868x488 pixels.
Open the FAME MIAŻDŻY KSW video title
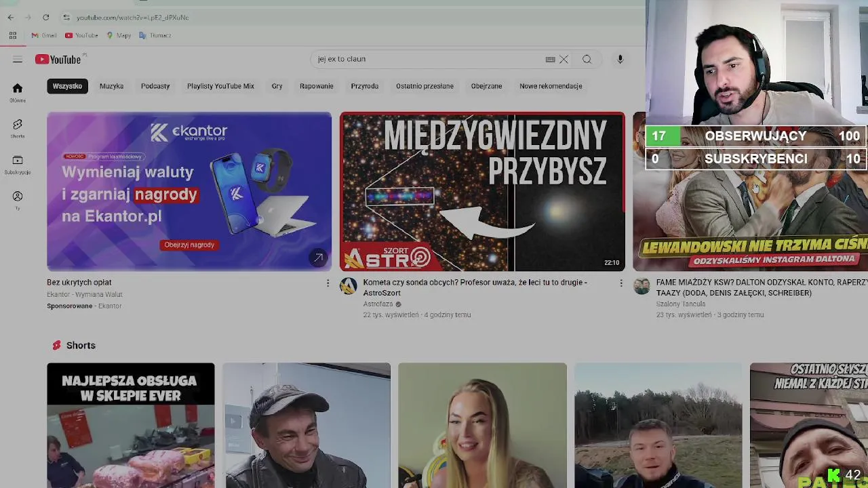[762, 287]
